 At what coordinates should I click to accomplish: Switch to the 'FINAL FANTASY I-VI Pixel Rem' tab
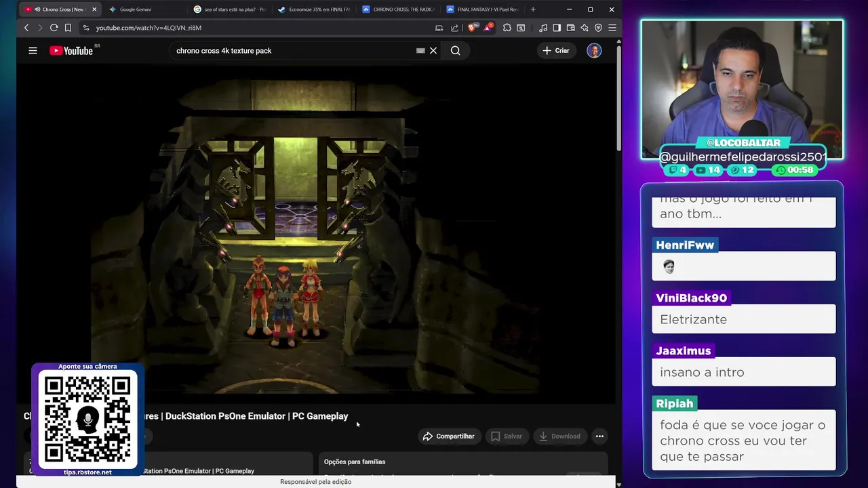click(x=482, y=9)
